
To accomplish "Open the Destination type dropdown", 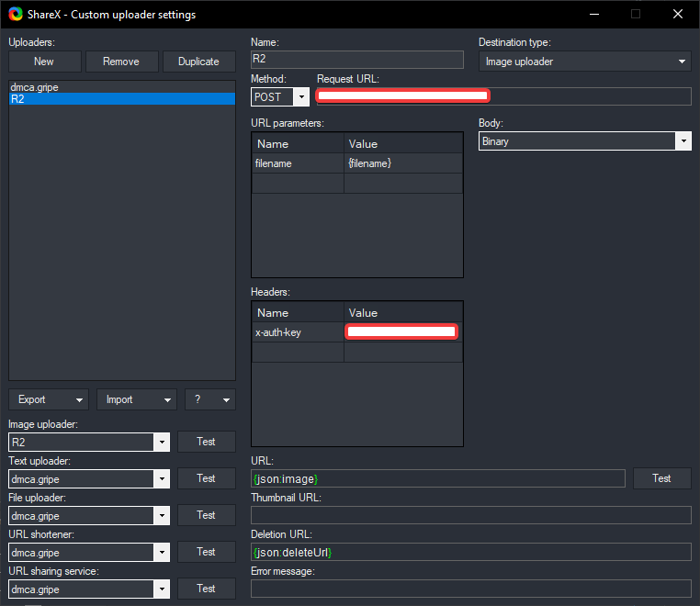I will (x=585, y=62).
